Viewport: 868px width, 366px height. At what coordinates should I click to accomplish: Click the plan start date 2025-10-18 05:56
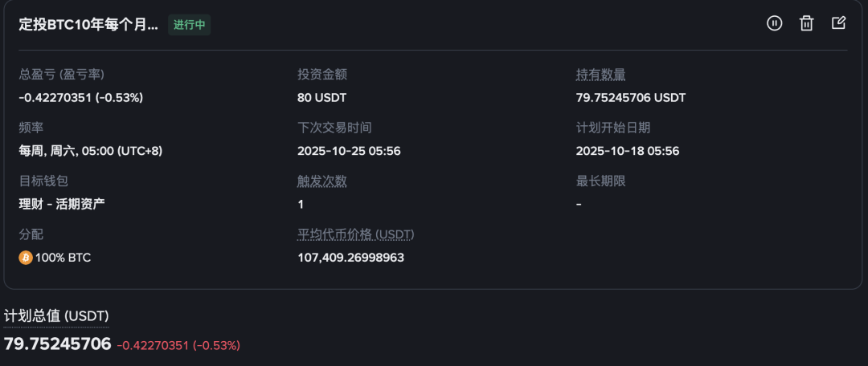(628, 151)
